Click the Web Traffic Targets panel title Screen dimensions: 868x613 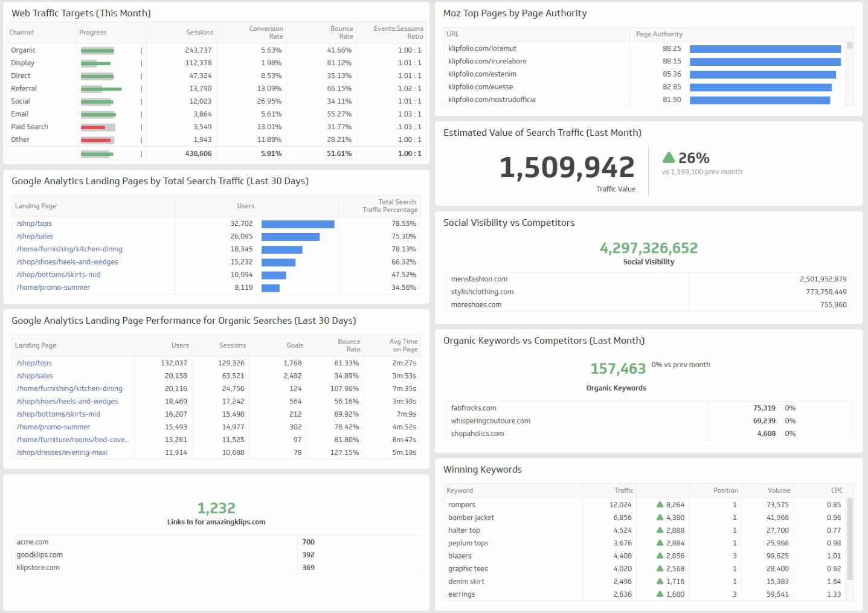[x=81, y=13]
